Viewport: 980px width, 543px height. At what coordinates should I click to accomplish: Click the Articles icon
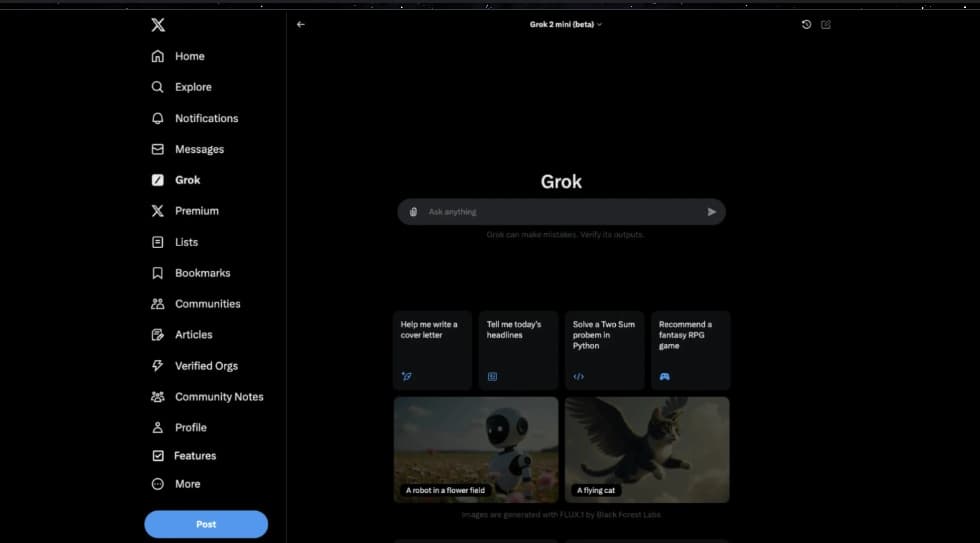[158, 335]
